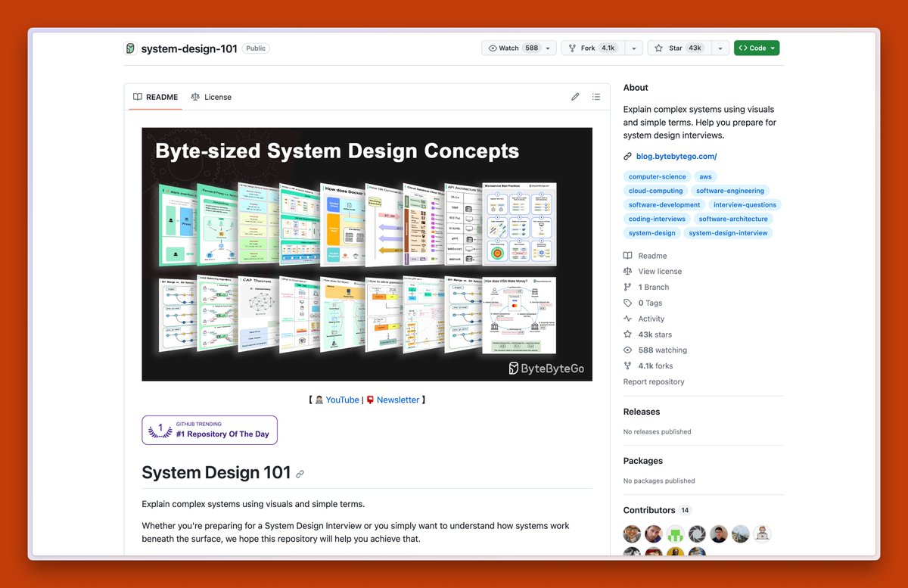Click the ByteByteGo logo in banner
This screenshot has height=588, width=908.
point(546,369)
